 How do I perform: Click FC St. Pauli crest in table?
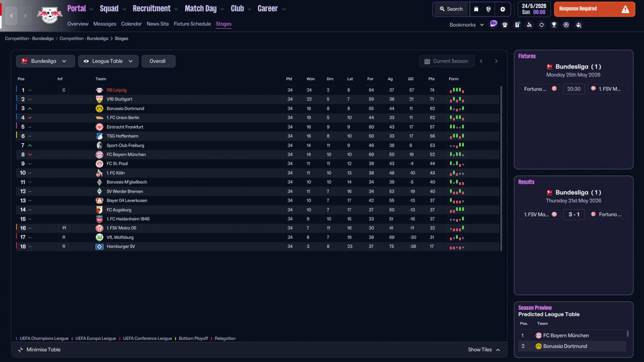(x=99, y=164)
